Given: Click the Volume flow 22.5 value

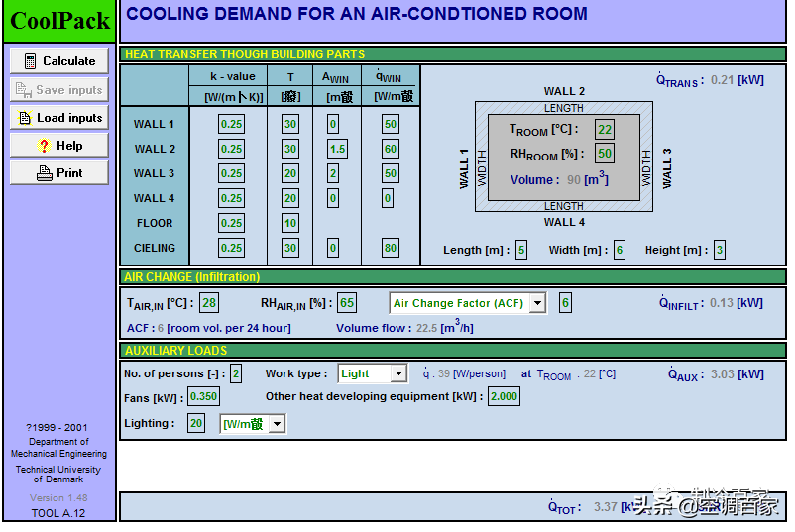Looking at the screenshot, I should click(426, 328).
